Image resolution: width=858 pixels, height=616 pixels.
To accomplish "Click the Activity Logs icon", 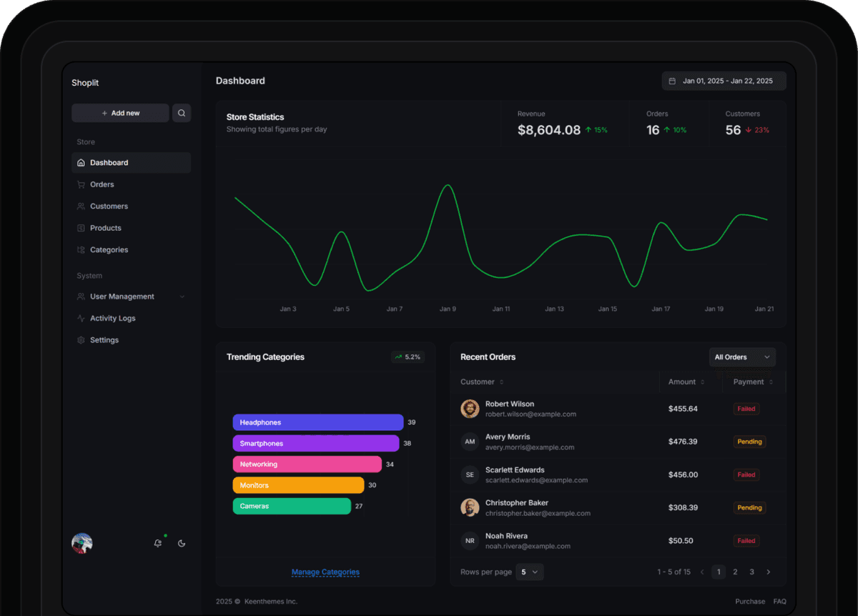I will (x=81, y=318).
